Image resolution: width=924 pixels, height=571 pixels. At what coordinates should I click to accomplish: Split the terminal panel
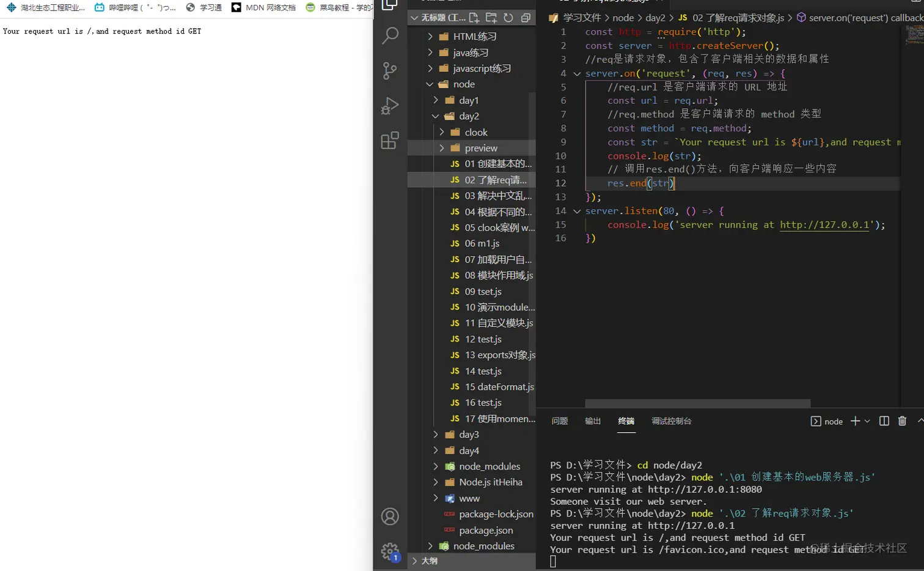tap(884, 421)
